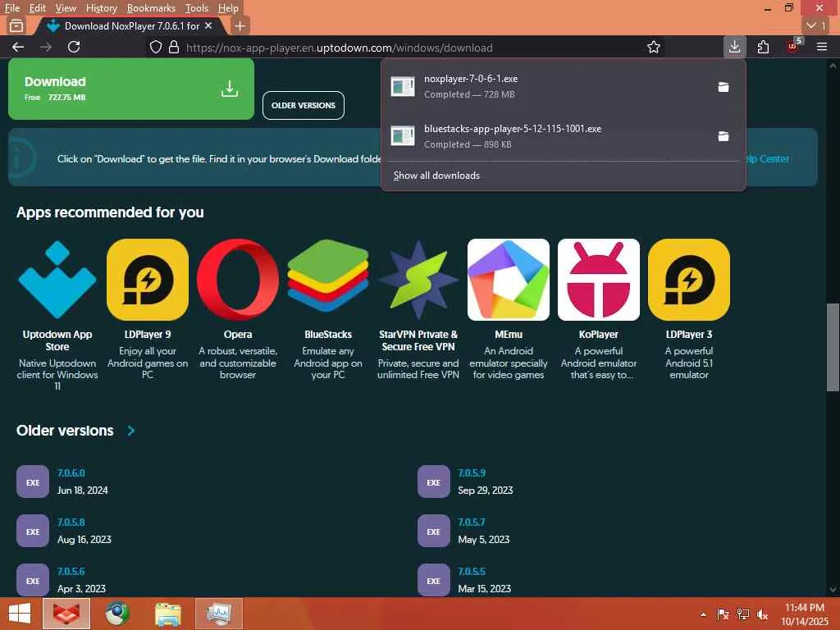Click EXE badge for version 7.0.5.8
840x630 pixels.
pyautogui.click(x=33, y=532)
